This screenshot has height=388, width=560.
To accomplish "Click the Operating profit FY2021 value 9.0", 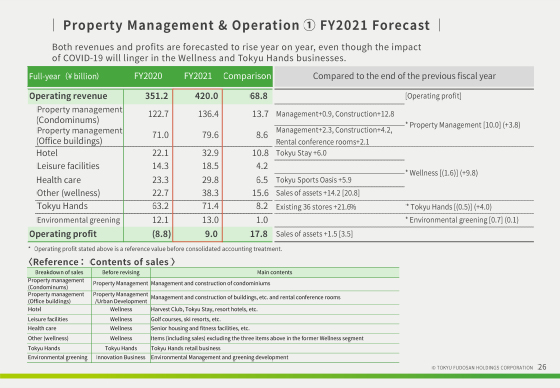I will click(211, 234).
